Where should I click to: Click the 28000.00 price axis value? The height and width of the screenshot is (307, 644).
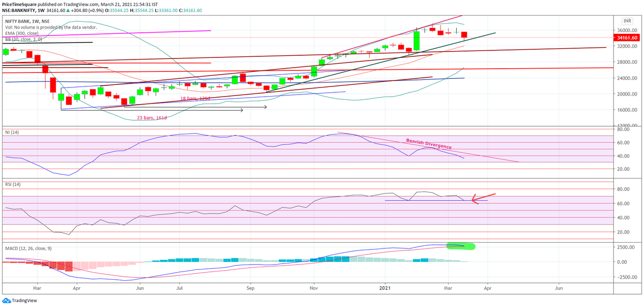[627, 62]
